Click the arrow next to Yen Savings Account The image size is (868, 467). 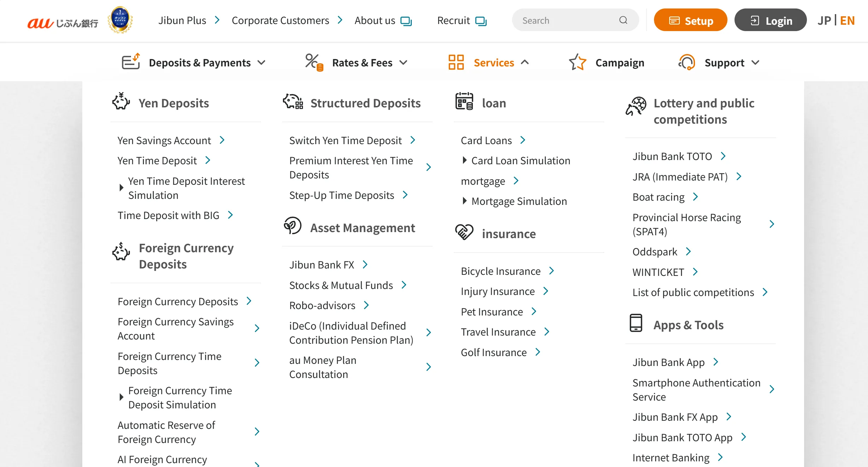coord(222,140)
